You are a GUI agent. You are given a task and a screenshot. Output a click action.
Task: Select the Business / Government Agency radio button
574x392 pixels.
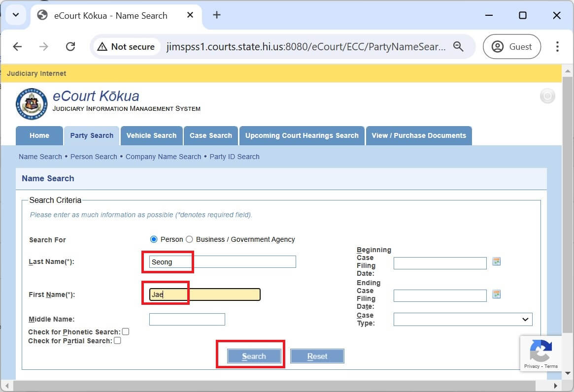189,239
